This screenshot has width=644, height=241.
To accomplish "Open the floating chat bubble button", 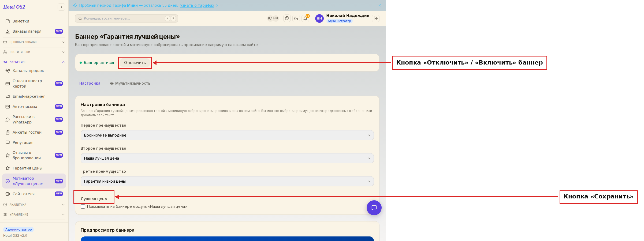I will pyautogui.click(x=374, y=208).
